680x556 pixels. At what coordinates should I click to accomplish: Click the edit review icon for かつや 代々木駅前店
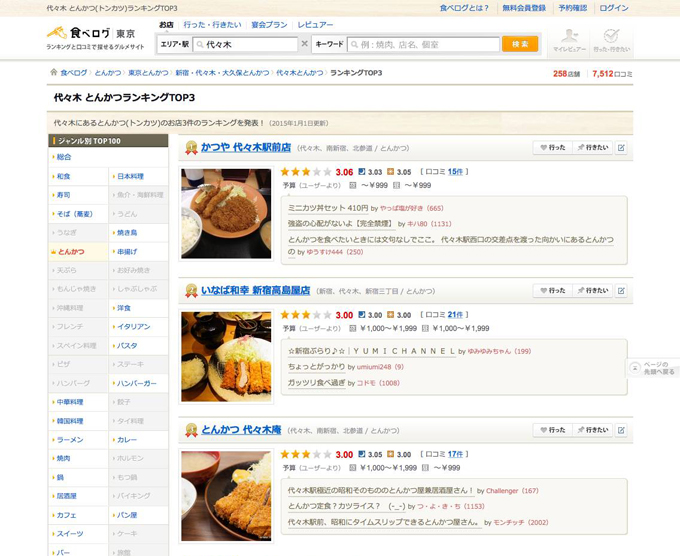pos(621,148)
